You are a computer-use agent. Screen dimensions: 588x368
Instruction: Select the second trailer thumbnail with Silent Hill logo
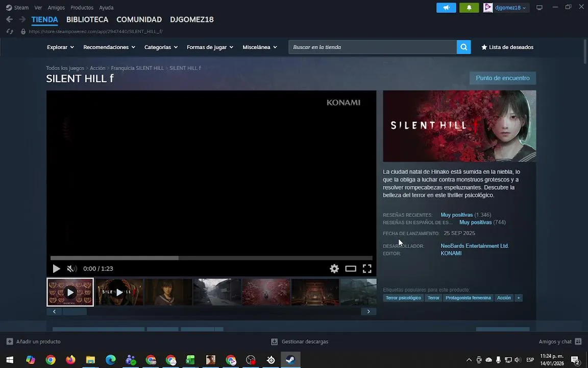(119, 292)
